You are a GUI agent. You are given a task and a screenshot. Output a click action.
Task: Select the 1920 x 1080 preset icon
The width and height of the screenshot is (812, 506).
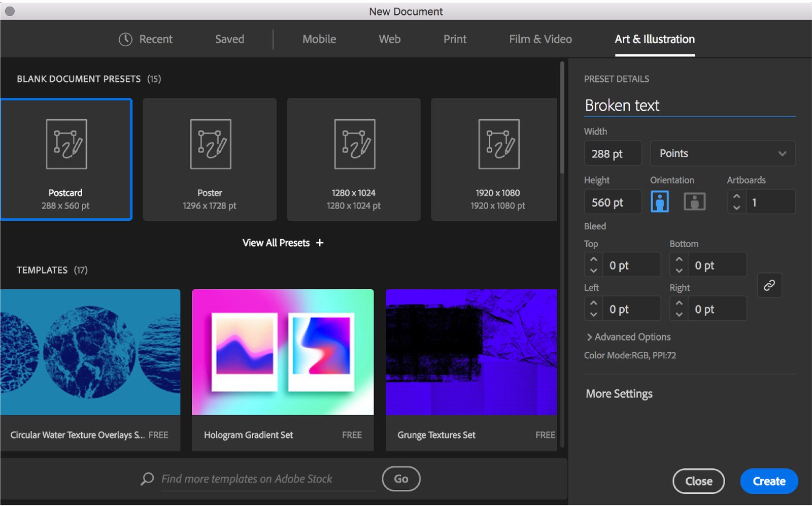click(x=499, y=144)
